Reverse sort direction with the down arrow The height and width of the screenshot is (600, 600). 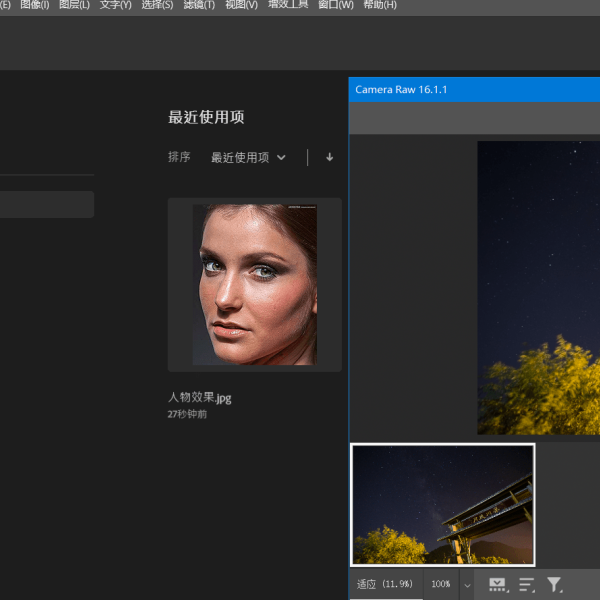(330, 157)
